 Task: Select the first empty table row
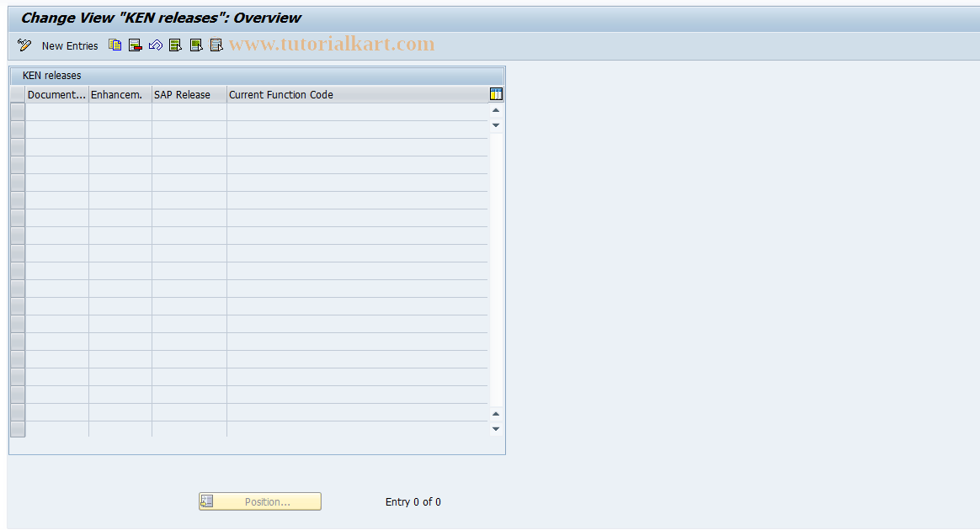(17, 110)
